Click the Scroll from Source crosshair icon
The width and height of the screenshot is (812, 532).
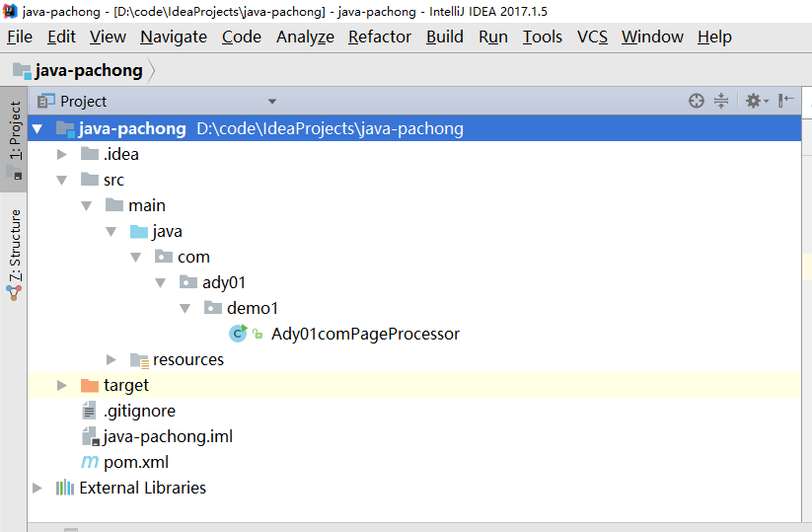[696, 101]
